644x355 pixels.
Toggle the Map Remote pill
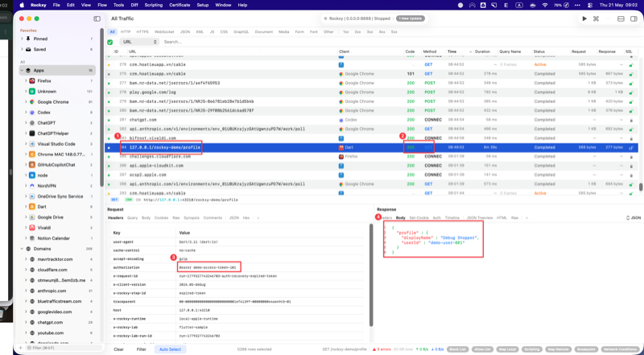[558, 349]
